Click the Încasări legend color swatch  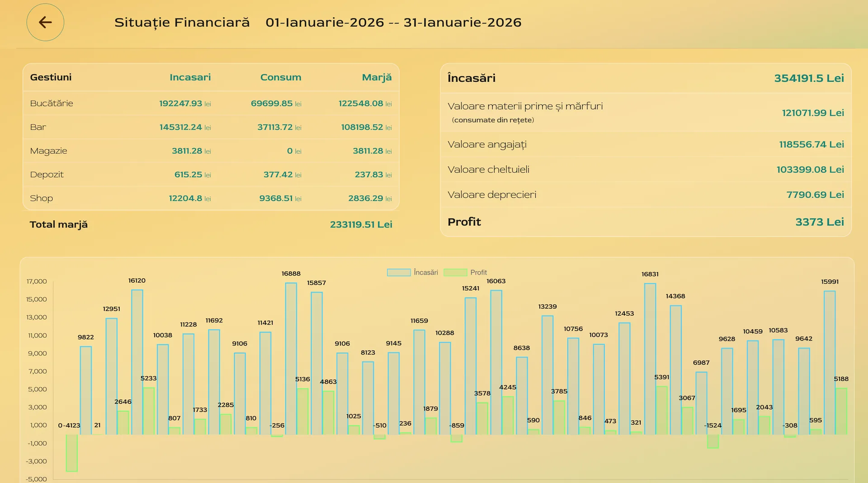(x=398, y=272)
